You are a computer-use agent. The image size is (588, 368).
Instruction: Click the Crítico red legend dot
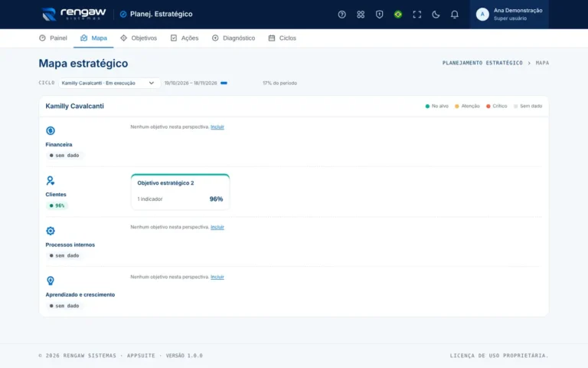(x=488, y=107)
